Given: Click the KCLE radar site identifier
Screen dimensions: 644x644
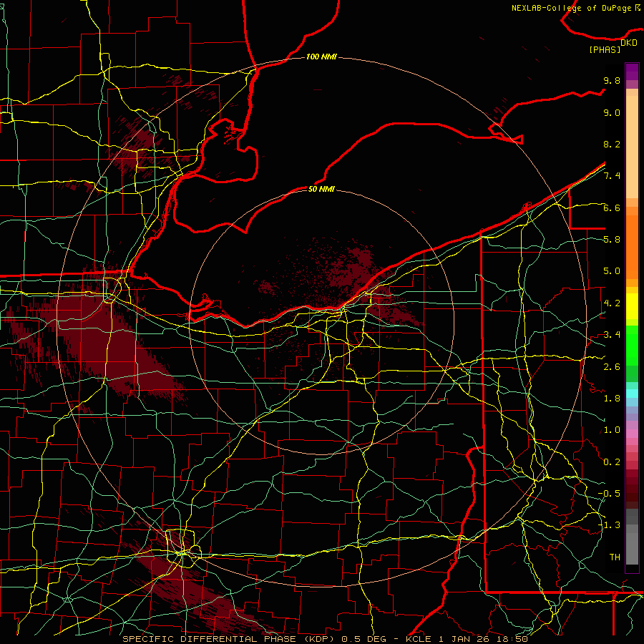Looking at the screenshot, I should (418, 639).
